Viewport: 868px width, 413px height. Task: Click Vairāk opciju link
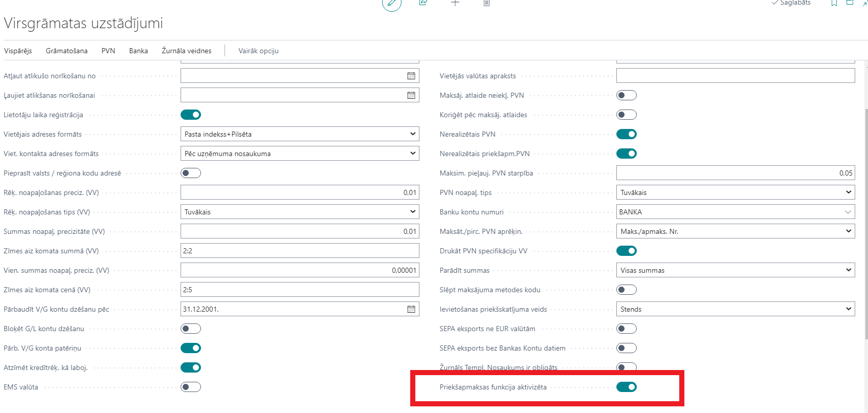[258, 51]
